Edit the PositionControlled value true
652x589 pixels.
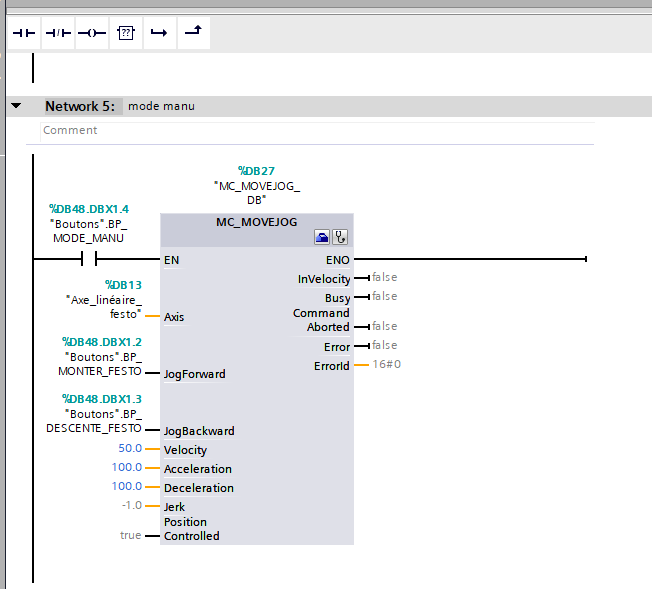[x=131, y=535]
